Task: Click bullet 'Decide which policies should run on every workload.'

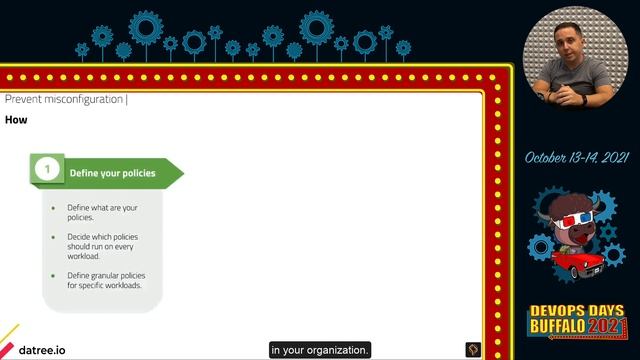Action: pyautogui.click(x=102, y=246)
